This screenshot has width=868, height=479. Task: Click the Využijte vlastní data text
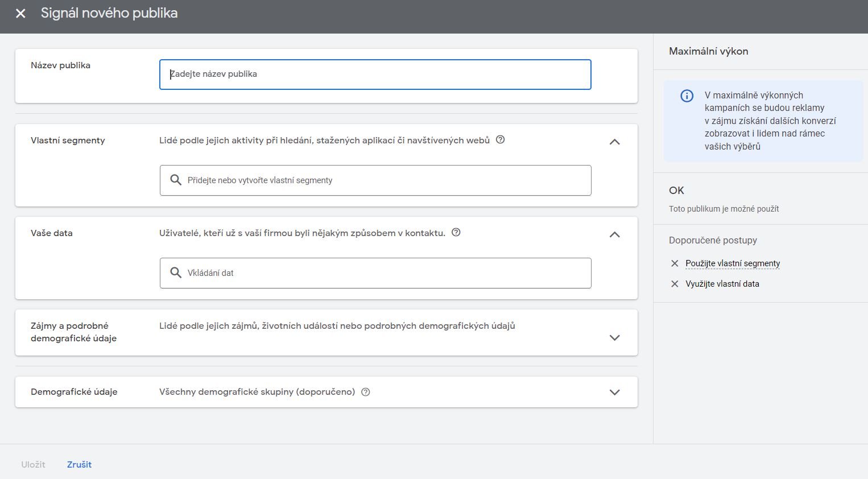tap(722, 284)
